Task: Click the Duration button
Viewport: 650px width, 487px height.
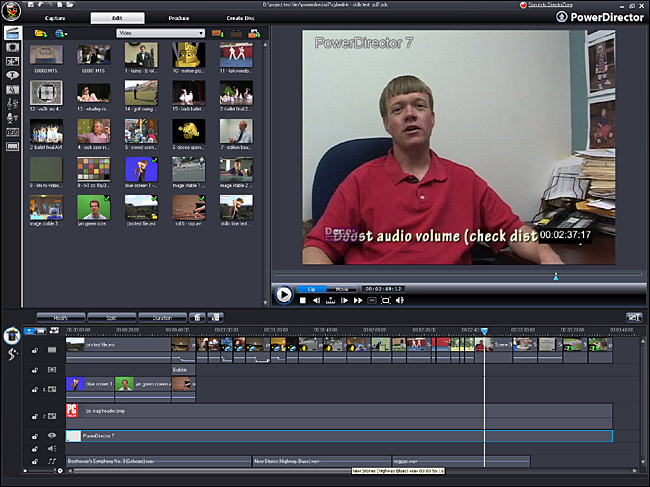Action: point(161,317)
